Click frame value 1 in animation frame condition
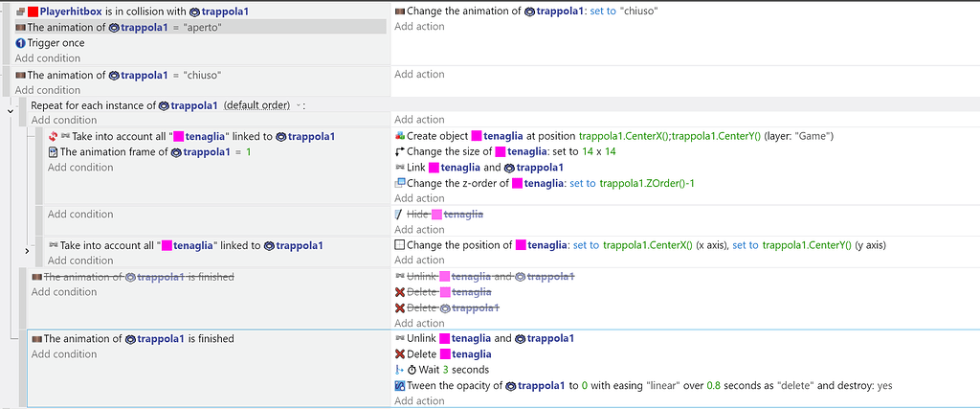The width and height of the screenshot is (980, 409). click(x=248, y=152)
